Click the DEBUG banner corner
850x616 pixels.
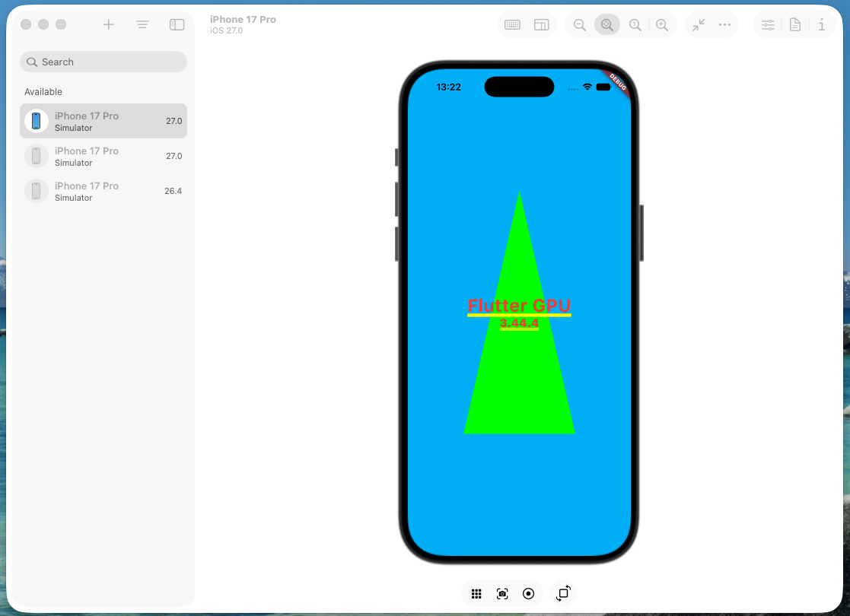(x=618, y=82)
